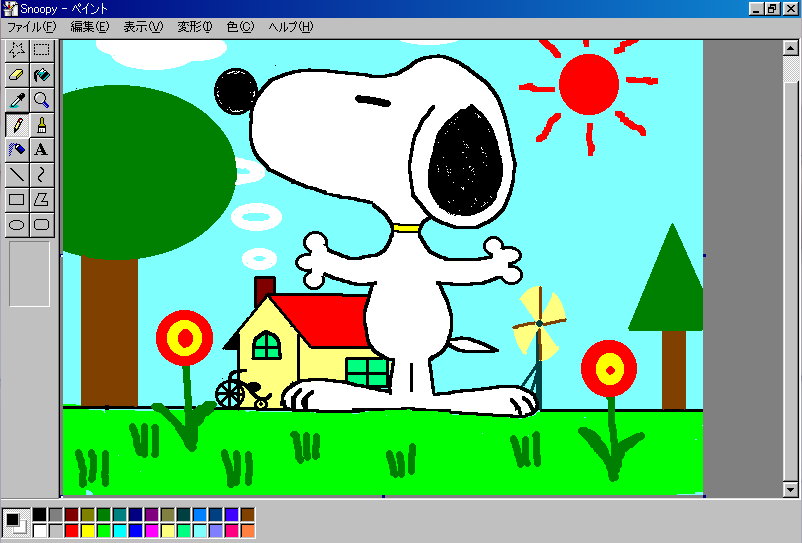Viewport: 802px width, 543px height.
Task: Select the maroon dark red swatch
Action: pos(72,514)
